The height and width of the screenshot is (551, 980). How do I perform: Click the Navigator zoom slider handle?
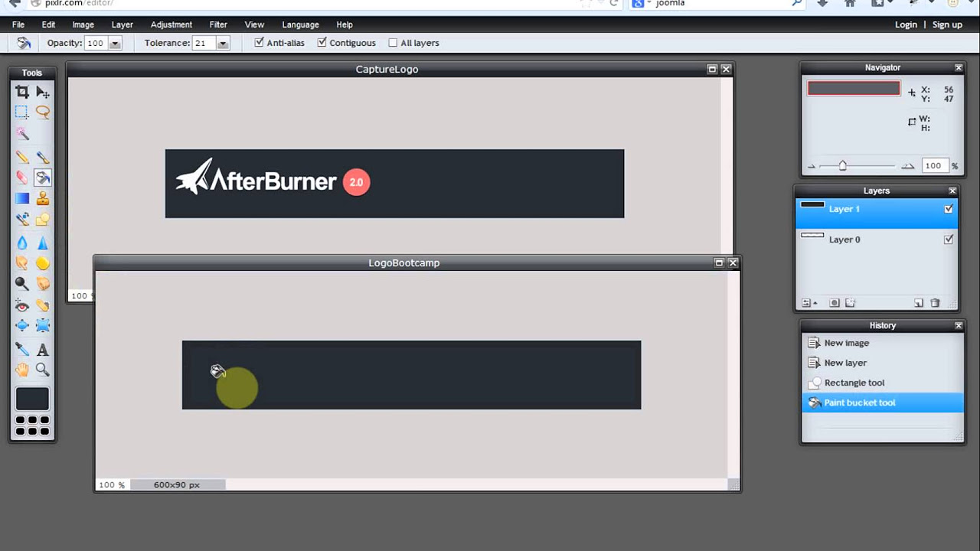[x=842, y=165]
